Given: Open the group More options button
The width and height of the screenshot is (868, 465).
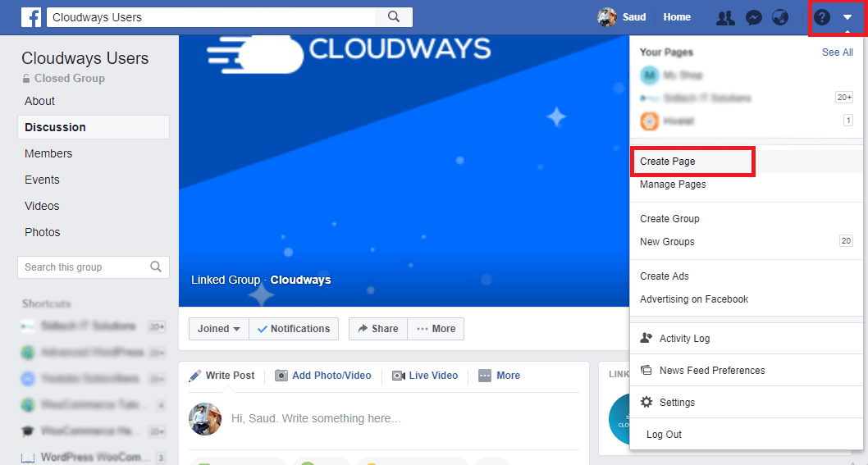Looking at the screenshot, I should [436, 329].
